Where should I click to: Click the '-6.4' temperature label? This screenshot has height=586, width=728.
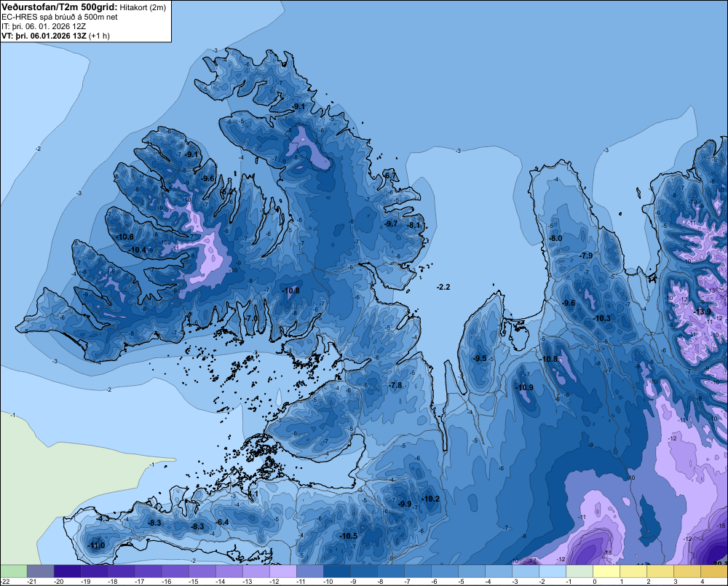click(x=222, y=523)
